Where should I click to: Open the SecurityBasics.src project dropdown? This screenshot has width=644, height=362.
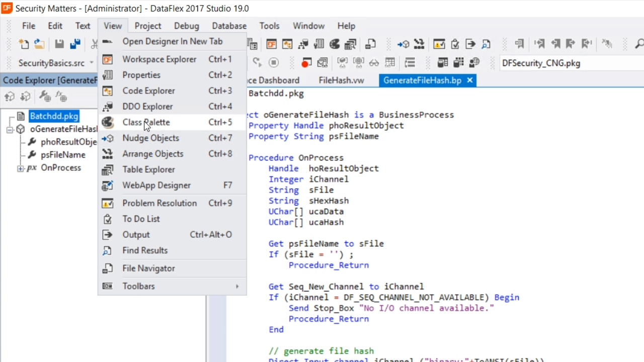click(92, 63)
